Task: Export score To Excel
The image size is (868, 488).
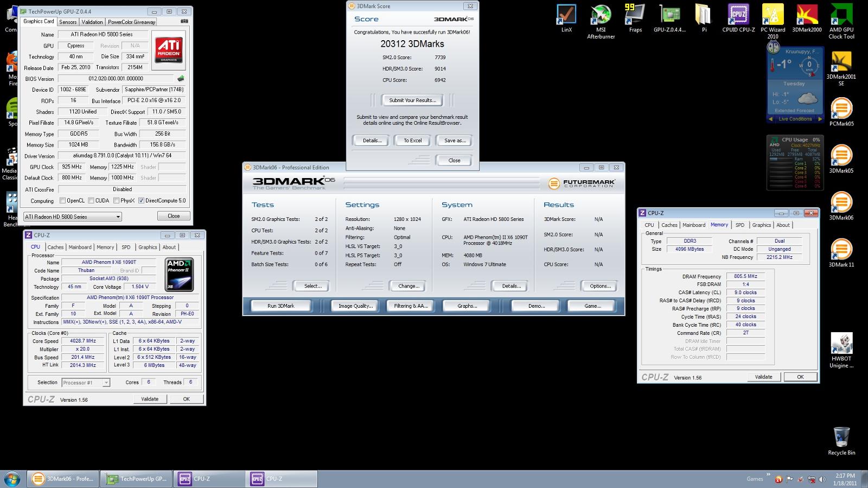Action: [x=412, y=141]
